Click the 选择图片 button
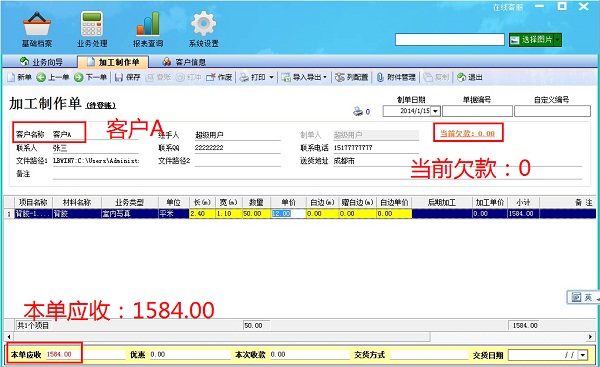This screenshot has width=600, height=367. 531,39
